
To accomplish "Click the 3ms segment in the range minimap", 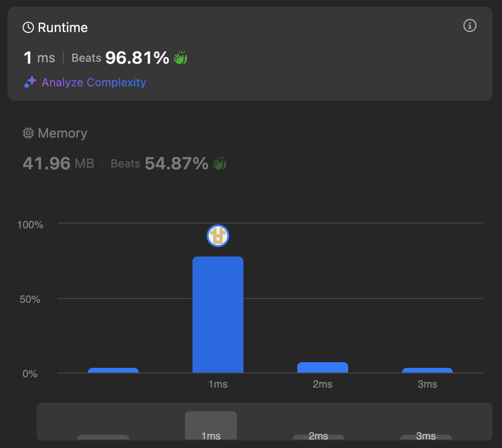I will point(426,437).
